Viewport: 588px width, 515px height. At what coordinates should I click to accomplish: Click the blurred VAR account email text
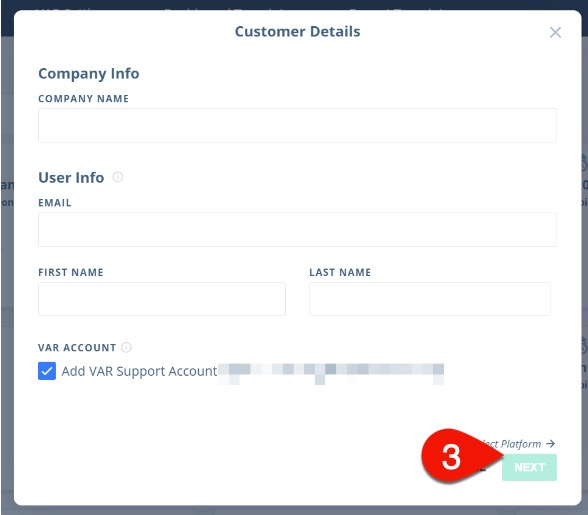point(331,373)
